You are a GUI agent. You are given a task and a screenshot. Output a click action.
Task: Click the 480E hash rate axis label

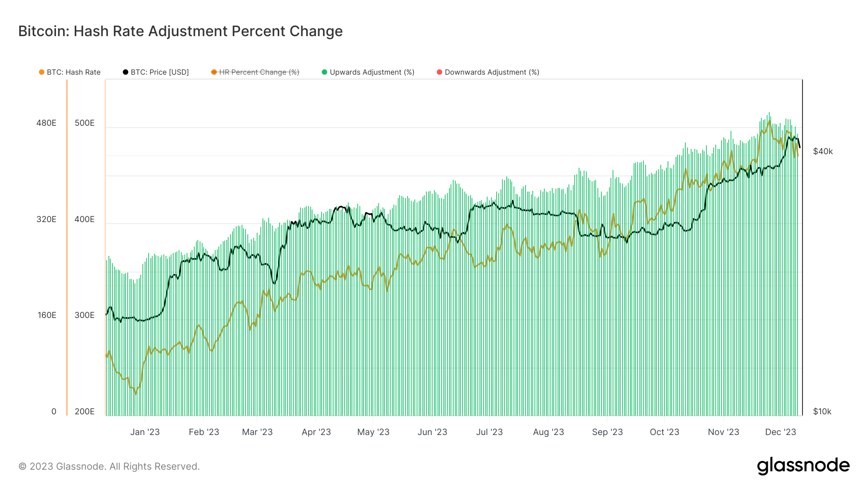pyautogui.click(x=46, y=123)
